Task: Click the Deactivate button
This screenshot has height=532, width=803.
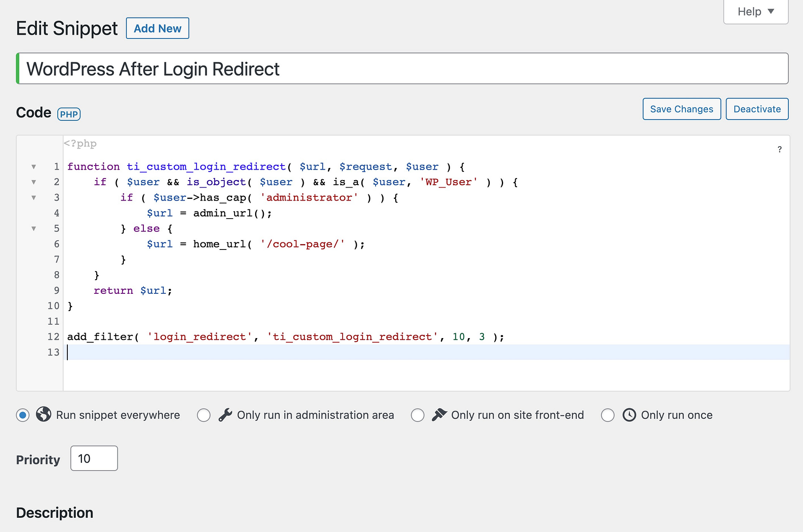Action: [x=757, y=109]
